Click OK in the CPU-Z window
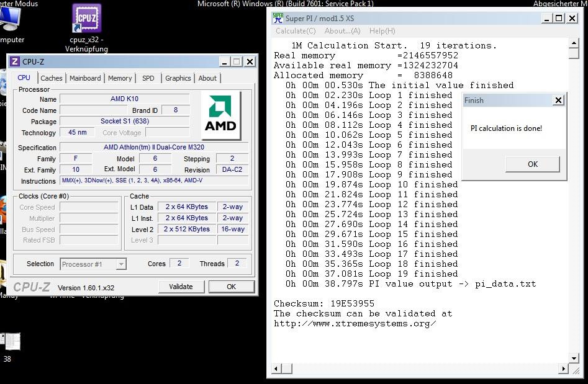The height and width of the screenshot is (384, 588). [232, 287]
